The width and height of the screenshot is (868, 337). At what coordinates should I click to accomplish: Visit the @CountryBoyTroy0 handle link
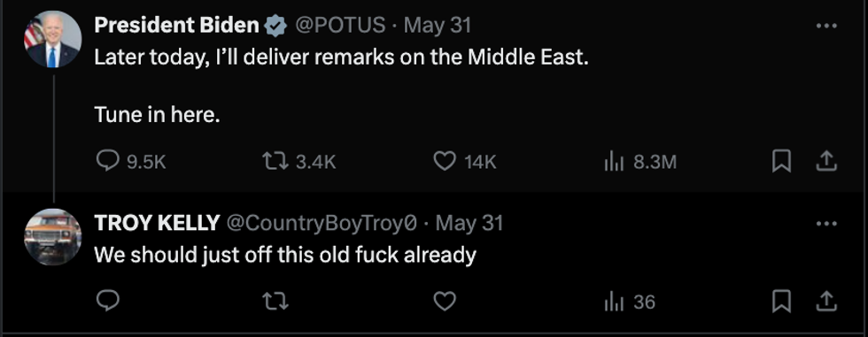321,223
